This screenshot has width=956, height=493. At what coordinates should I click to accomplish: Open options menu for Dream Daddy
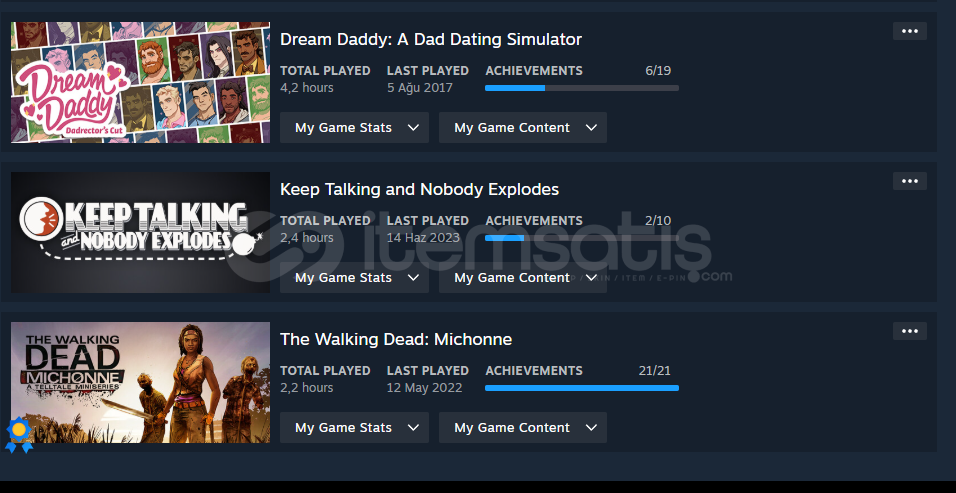pos(910,31)
